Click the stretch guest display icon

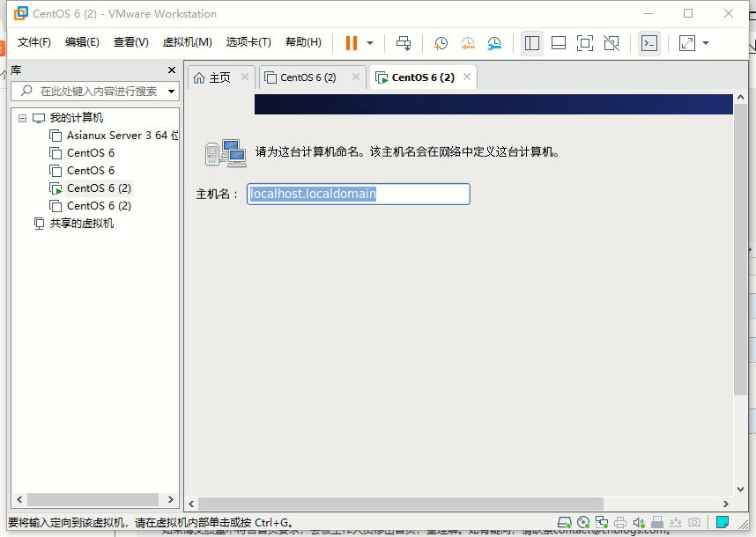tap(687, 43)
